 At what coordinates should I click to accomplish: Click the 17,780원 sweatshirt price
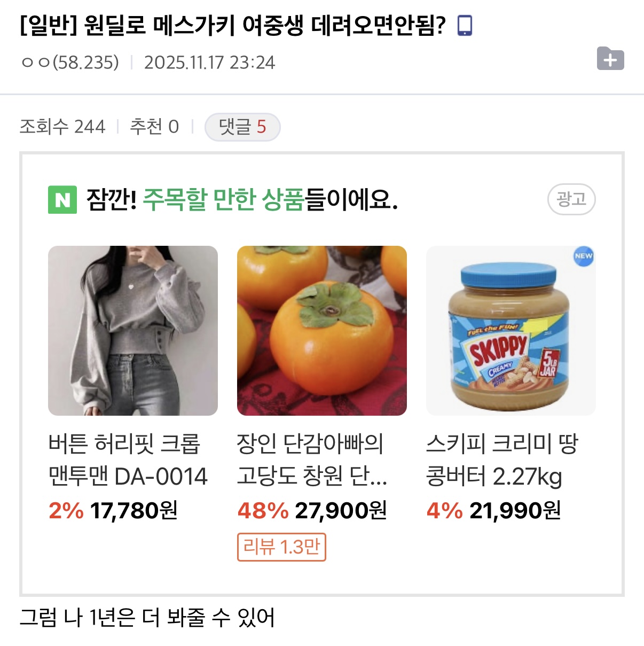[133, 511]
